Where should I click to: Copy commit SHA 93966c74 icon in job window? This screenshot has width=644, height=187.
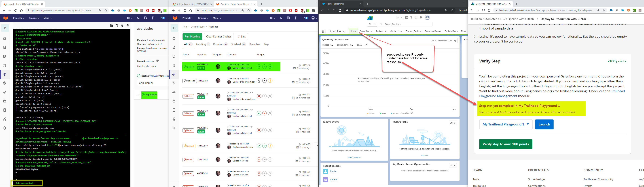(158, 61)
